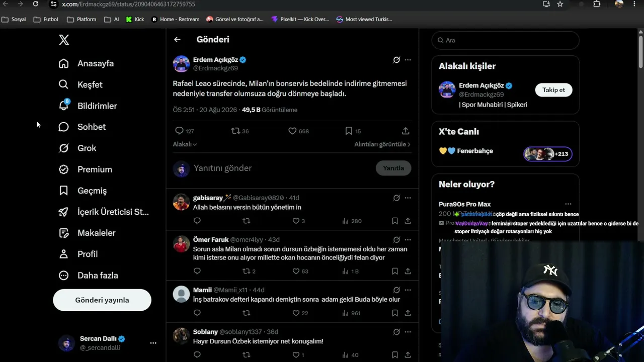
Task: Toggle bookmark on the main post (15)
Action: 353,131
